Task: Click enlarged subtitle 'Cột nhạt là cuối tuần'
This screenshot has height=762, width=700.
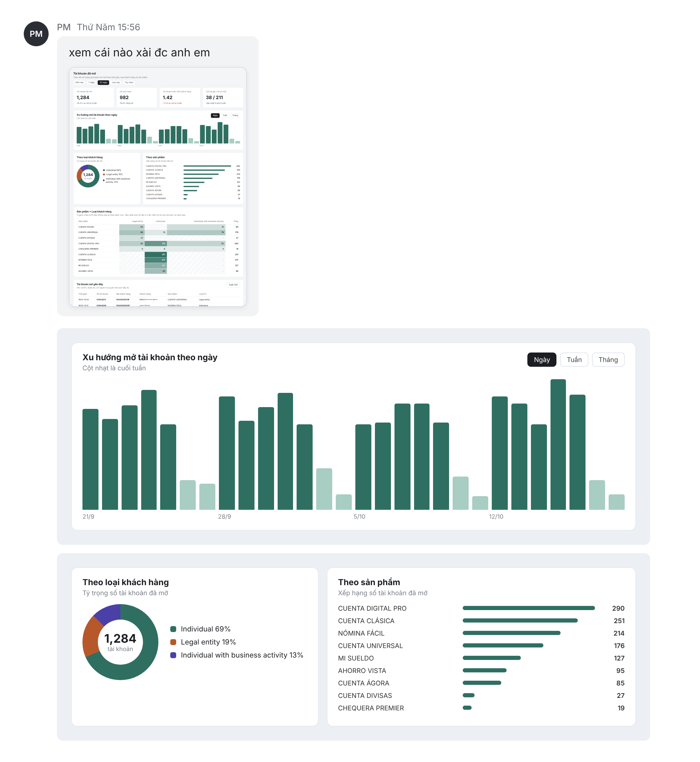Action: [114, 368]
